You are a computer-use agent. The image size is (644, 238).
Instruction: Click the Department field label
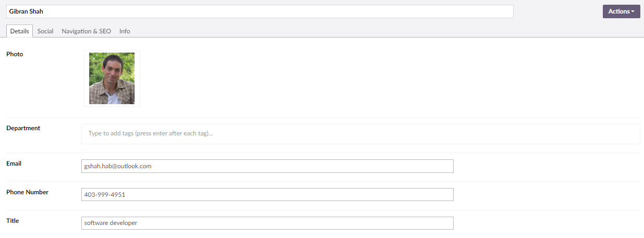coord(23,128)
